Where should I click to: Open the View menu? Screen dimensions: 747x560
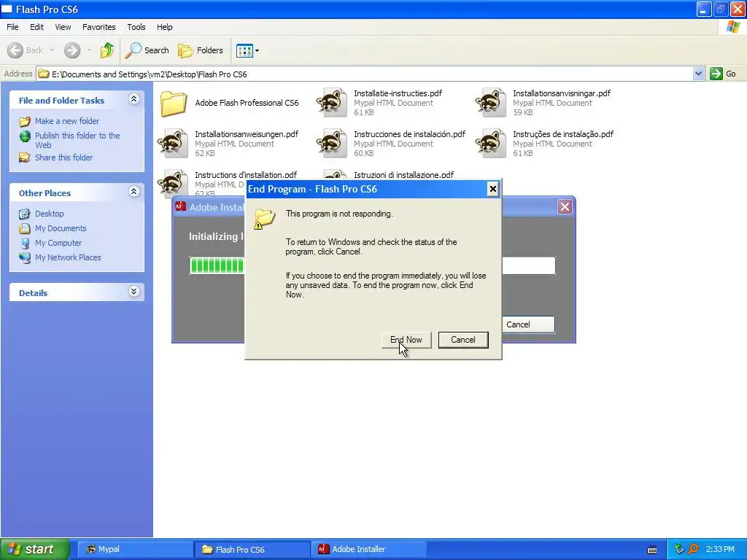63,27
